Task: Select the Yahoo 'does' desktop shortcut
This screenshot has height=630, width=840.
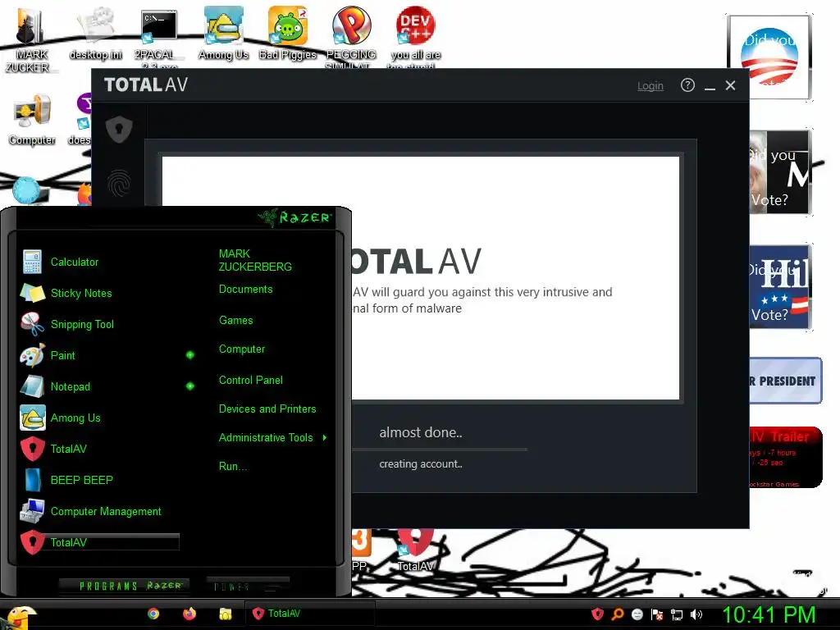Action: click(80, 120)
